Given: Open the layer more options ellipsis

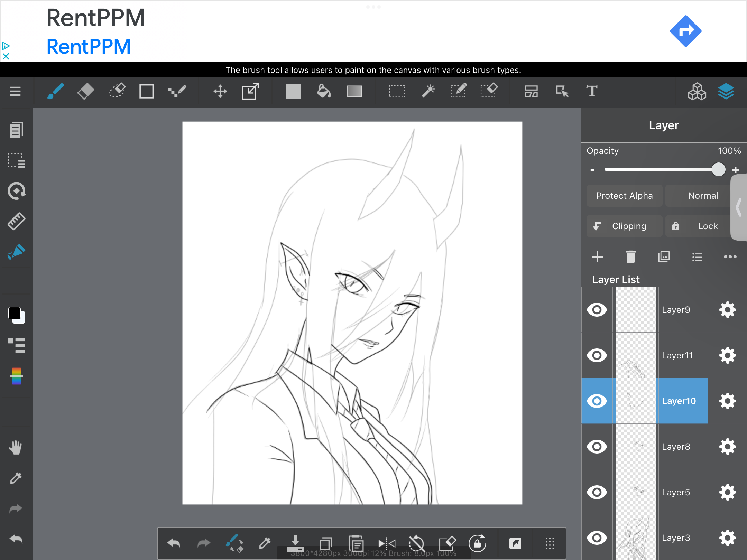Looking at the screenshot, I should pos(730,256).
